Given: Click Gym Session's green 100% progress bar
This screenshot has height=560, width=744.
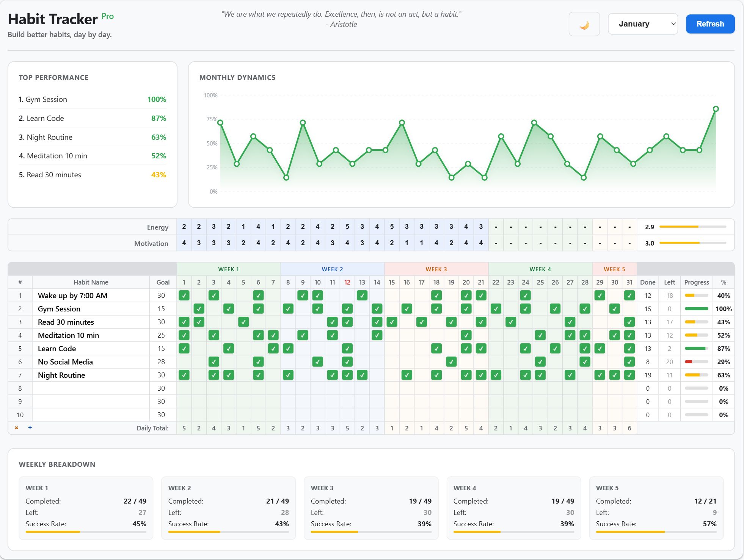Looking at the screenshot, I should click(696, 309).
